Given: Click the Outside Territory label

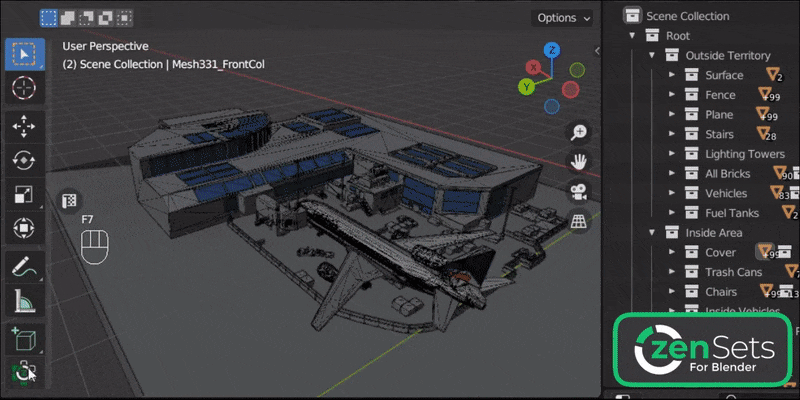Looking at the screenshot, I should [728, 55].
